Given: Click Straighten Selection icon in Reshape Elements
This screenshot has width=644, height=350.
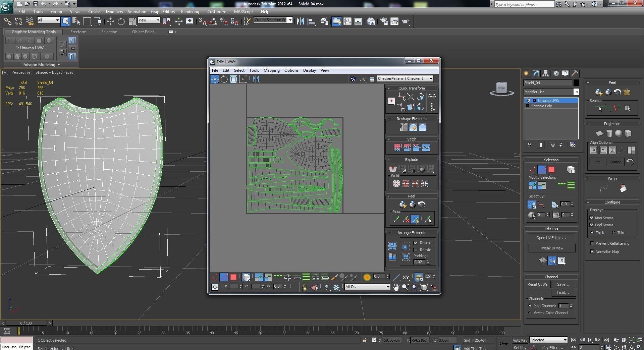Looking at the screenshot, I should (404, 127).
